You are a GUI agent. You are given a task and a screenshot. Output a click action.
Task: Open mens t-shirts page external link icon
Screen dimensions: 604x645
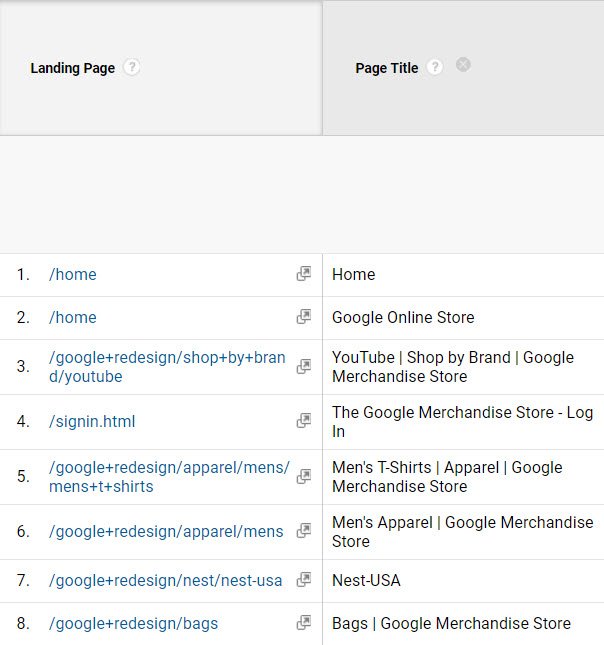(x=304, y=477)
